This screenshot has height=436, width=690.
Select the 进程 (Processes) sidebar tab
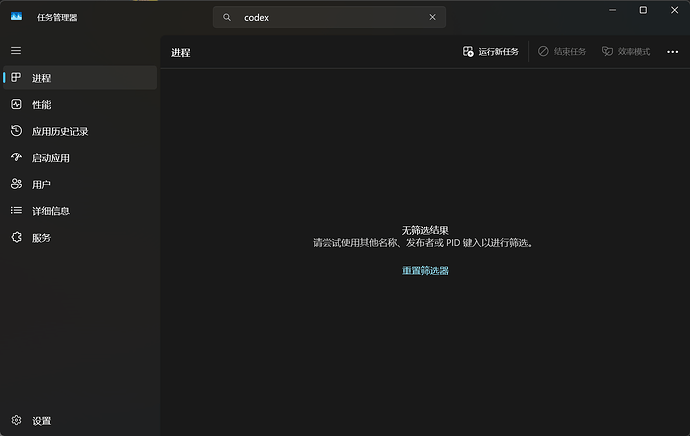(80, 78)
